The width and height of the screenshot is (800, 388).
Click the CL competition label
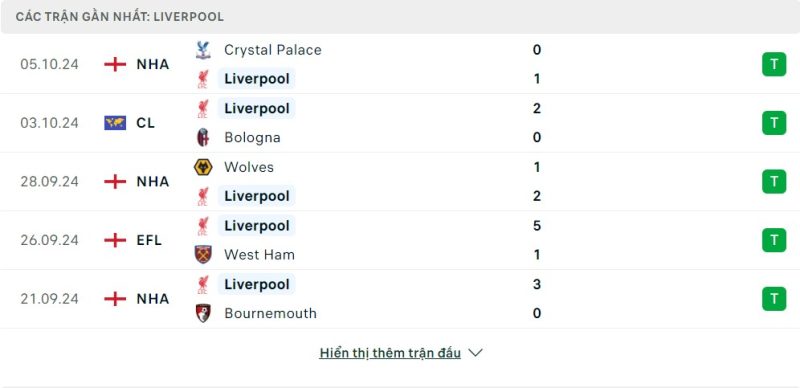(x=146, y=123)
